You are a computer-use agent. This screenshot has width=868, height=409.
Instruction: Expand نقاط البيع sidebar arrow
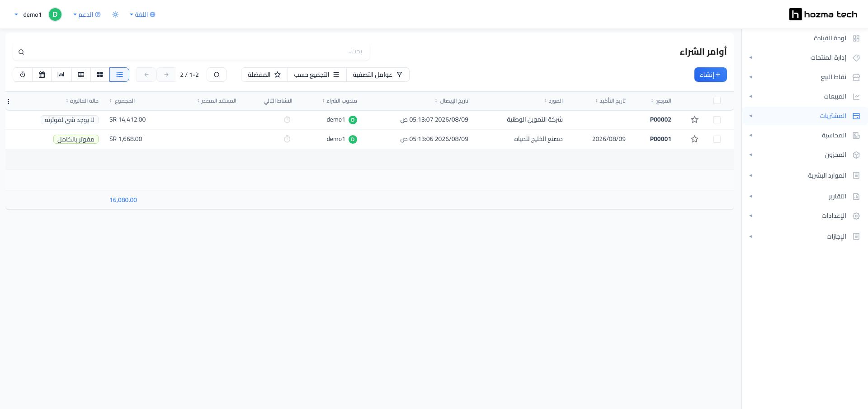click(751, 77)
